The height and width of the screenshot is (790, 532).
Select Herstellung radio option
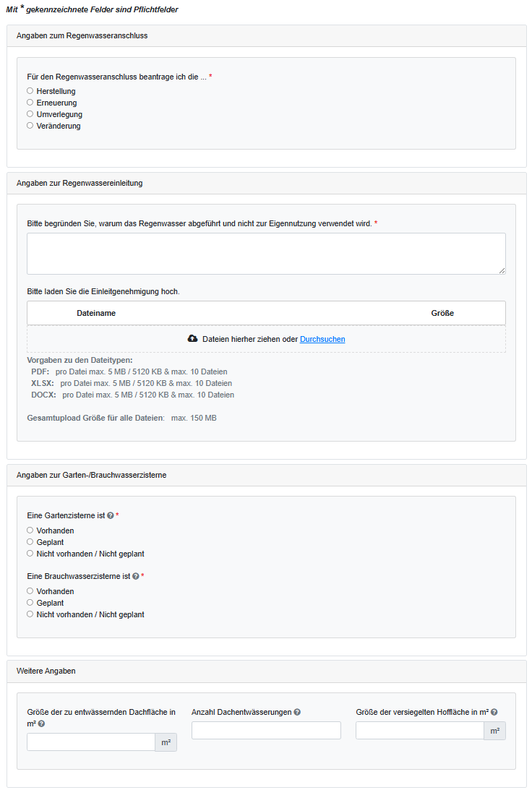click(x=30, y=91)
